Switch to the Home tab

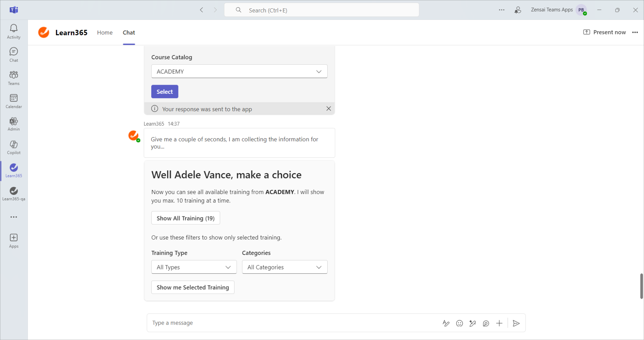tap(105, 32)
